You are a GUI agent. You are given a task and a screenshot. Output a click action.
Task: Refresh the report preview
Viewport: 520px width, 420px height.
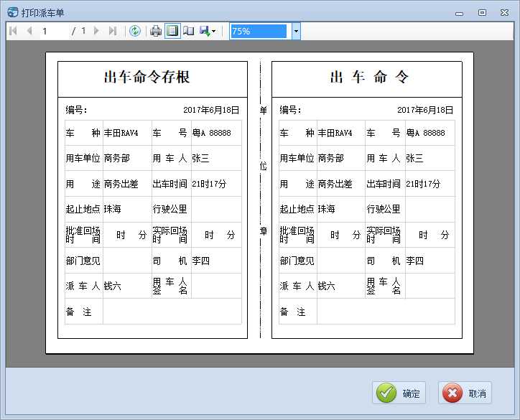coord(135,31)
